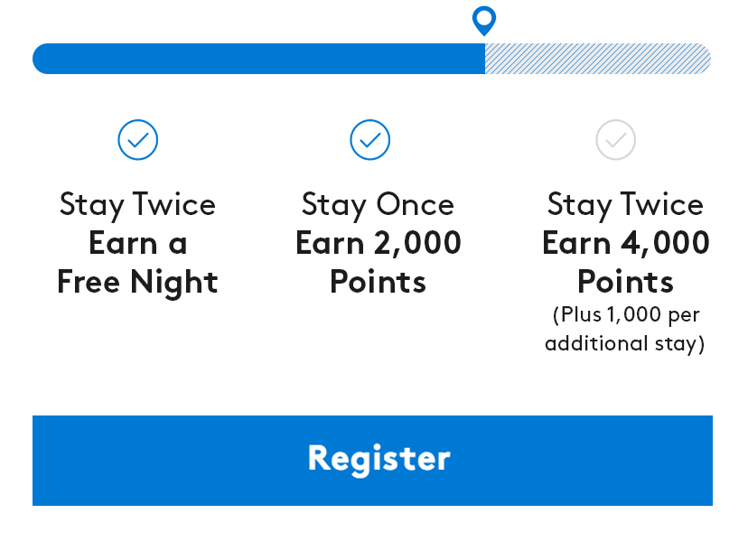Click the "(Plus 1,000 per" note line
748x560 pixels.
pos(625,315)
